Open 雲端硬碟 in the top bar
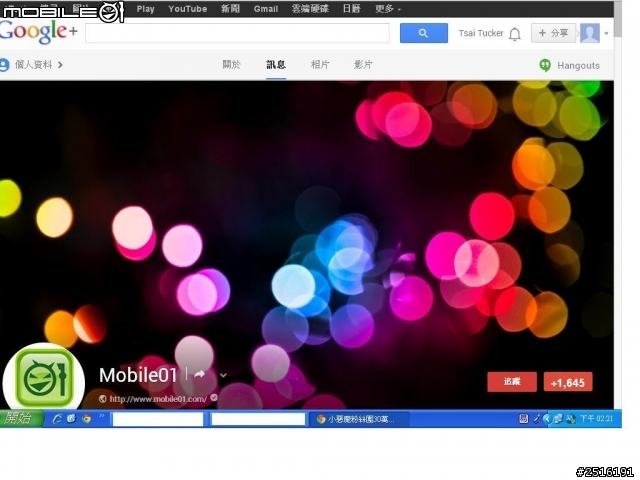This screenshot has width=640, height=480. [310, 9]
